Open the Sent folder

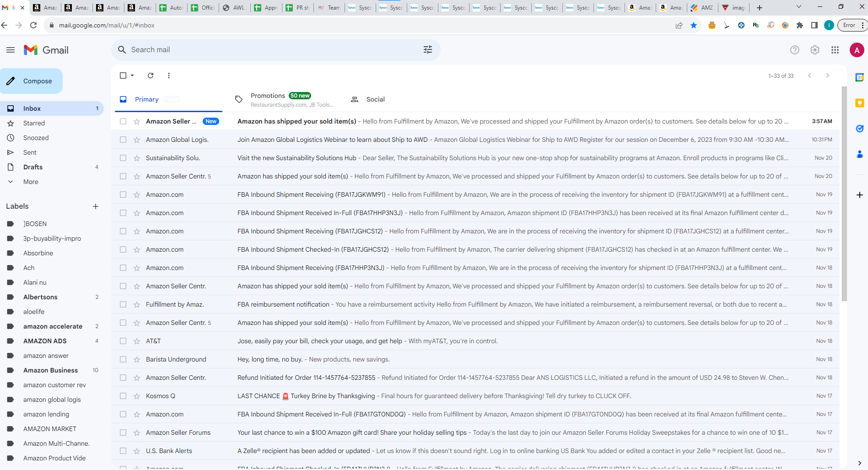click(x=52, y=152)
